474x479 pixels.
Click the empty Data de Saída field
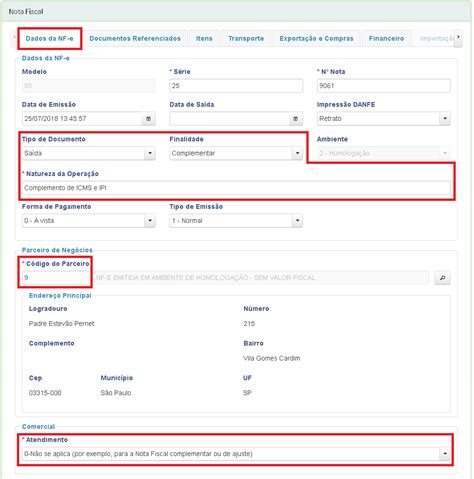point(229,119)
